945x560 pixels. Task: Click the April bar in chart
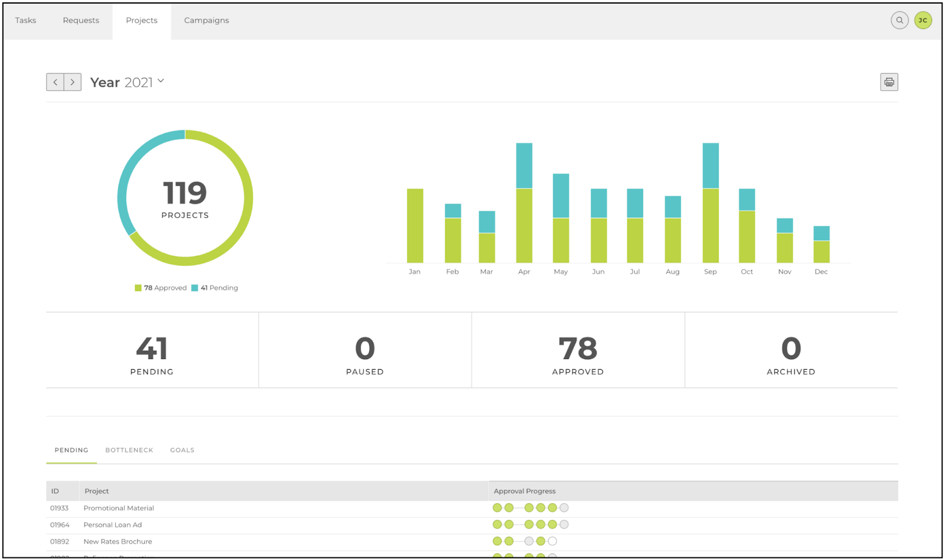coord(524,203)
